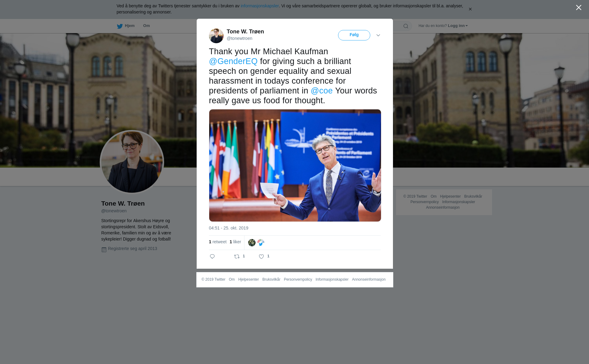Open the tweet timestamp 04:51 - 25. okt. 2019

pyautogui.click(x=229, y=228)
